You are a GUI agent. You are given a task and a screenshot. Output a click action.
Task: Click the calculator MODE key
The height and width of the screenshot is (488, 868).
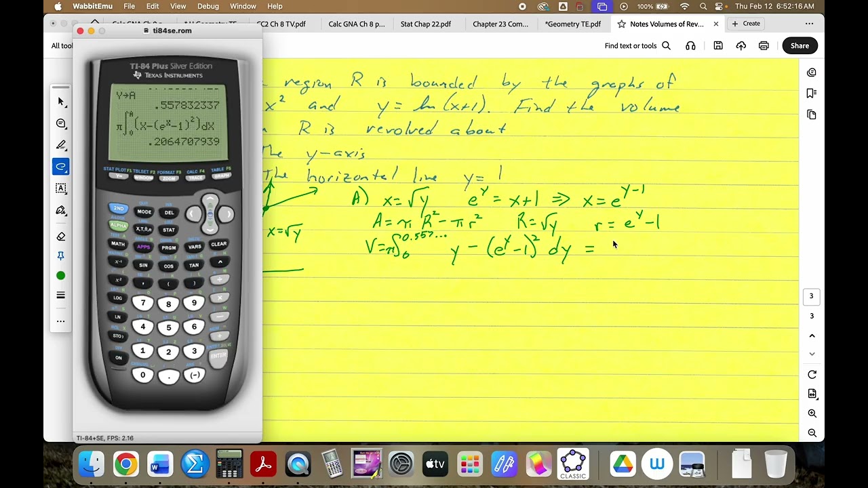click(x=144, y=211)
